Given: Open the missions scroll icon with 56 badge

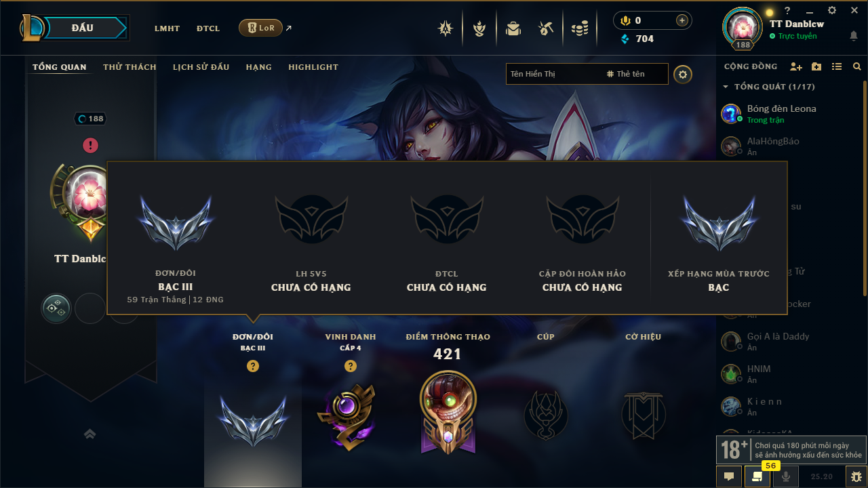Looking at the screenshot, I should point(757,476).
